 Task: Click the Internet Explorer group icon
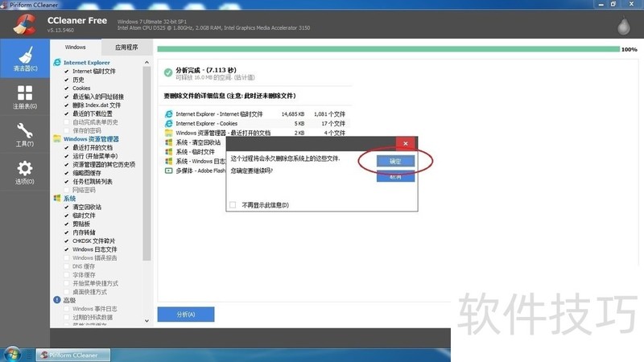(x=57, y=63)
